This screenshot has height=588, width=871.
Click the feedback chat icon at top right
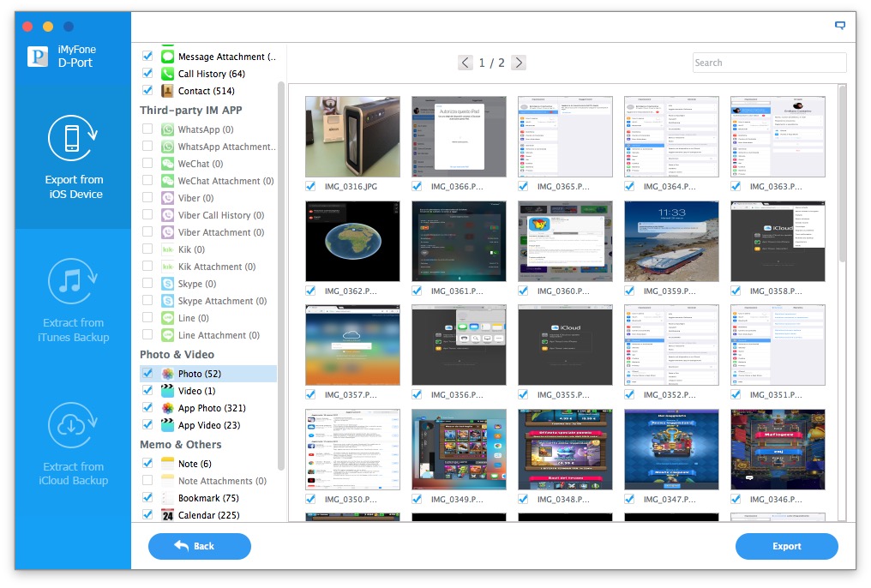[840, 26]
